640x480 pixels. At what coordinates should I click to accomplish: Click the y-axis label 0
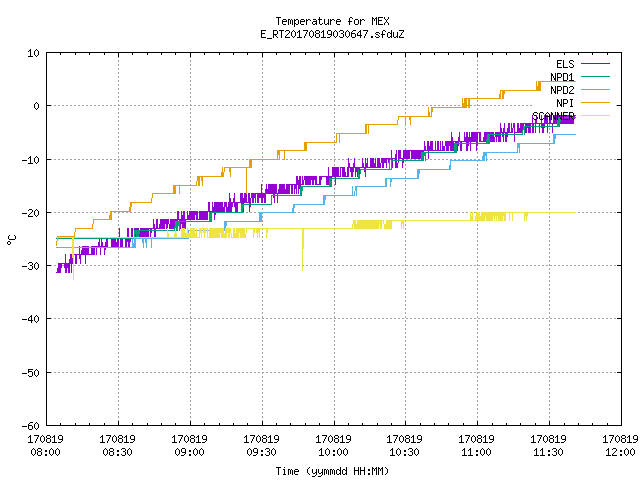point(36,106)
